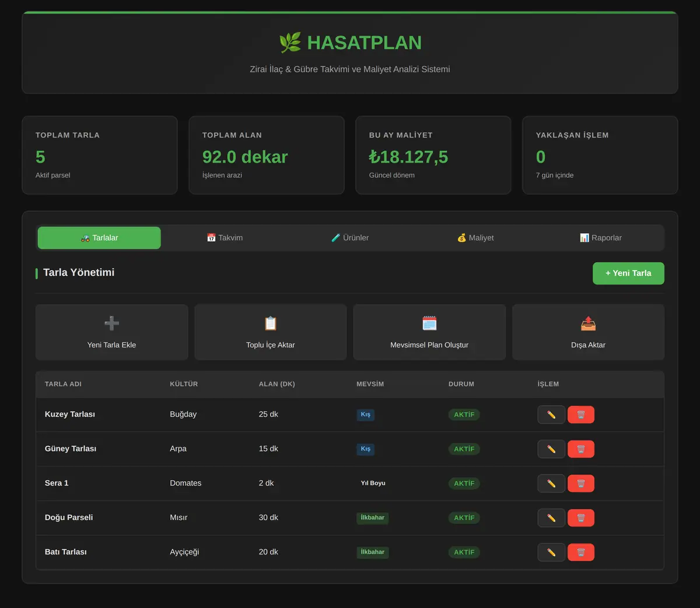Viewport: 700px width, 608px height.
Task: Click the Yaklaşan İşlem stat card
Action: pyautogui.click(x=600, y=155)
